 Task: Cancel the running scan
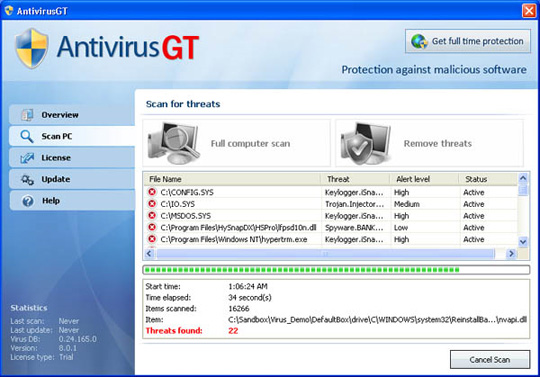click(x=490, y=359)
